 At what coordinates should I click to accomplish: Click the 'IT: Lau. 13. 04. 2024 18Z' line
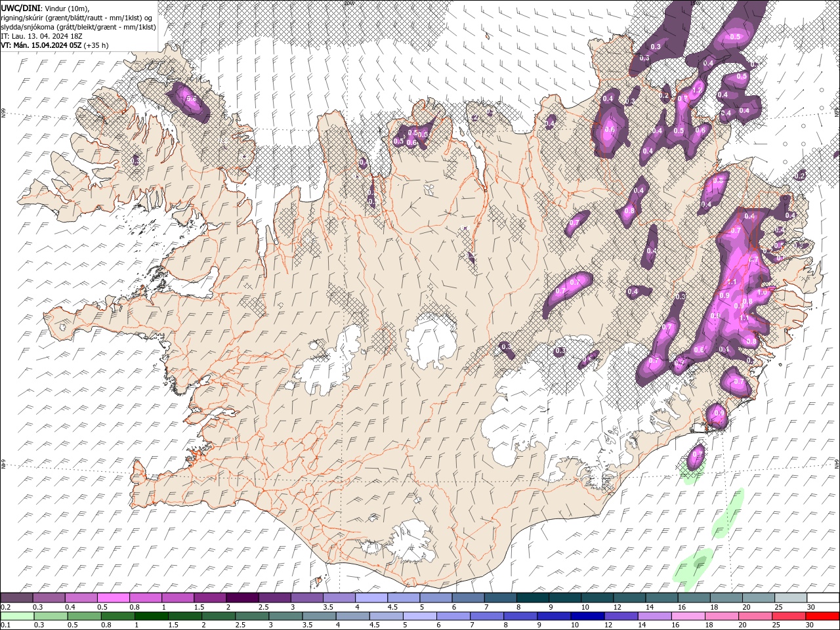(x=41, y=36)
